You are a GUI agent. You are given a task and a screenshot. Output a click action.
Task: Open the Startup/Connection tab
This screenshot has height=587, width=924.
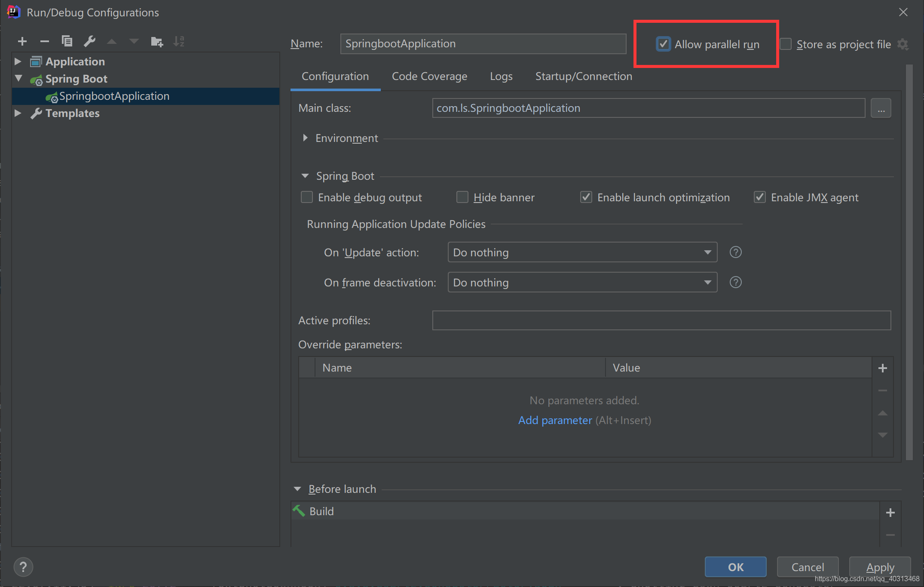coord(584,76)
